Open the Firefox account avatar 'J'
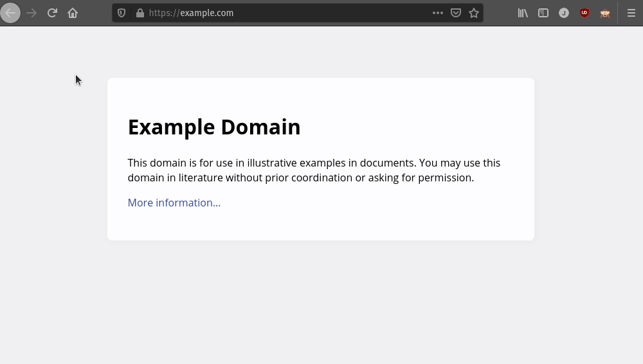Viewport: 643px width, 364px height. (x=564, y=13)
